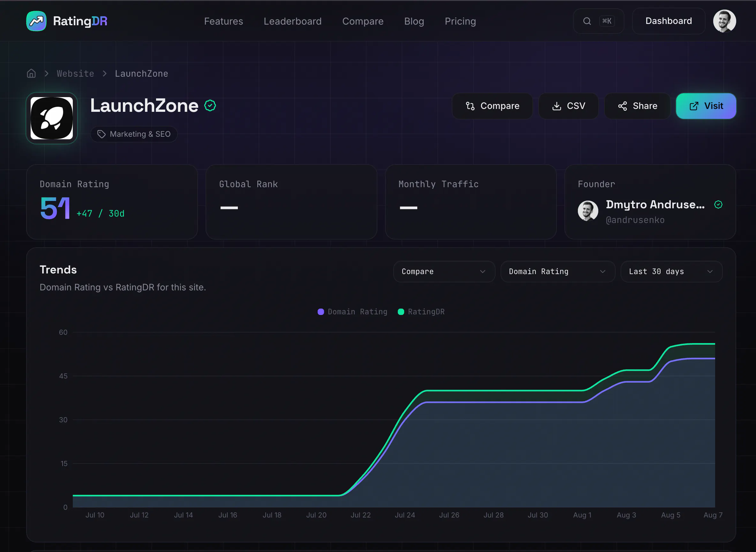Click the Jul 10 axis label
Image resolution: width=756 pixels, height=552 pixels.
[95, 515]
